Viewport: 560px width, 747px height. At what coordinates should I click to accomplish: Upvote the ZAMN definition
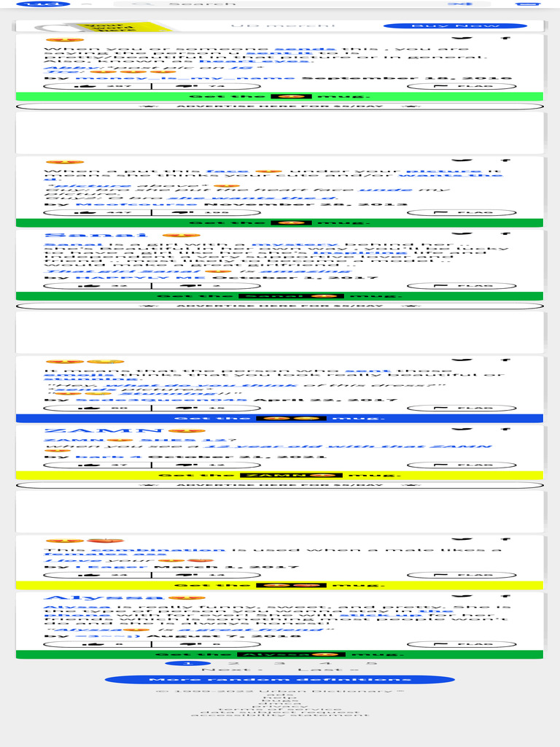tap(97, 465)
